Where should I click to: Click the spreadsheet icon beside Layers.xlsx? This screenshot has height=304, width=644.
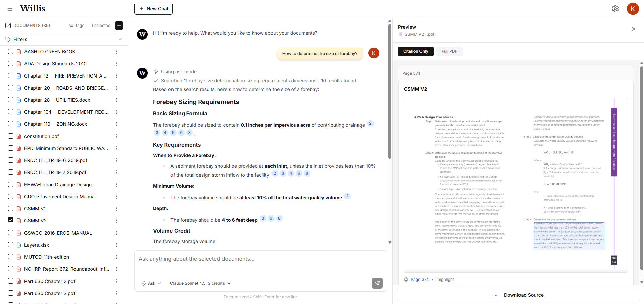18,245
